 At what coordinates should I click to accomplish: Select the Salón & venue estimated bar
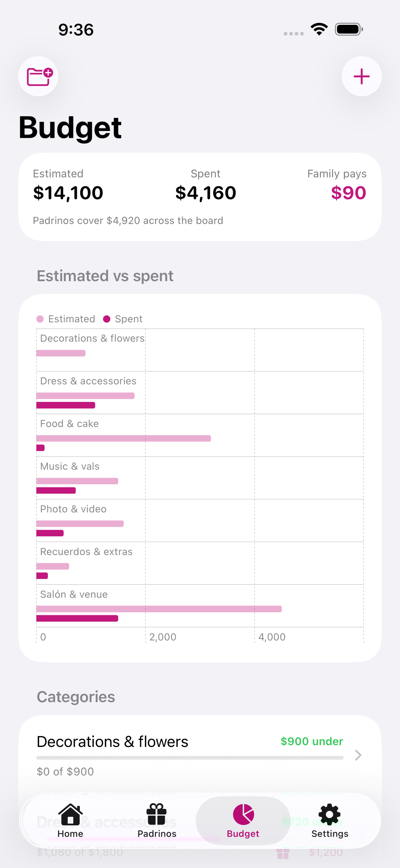(x=159, y=609)
